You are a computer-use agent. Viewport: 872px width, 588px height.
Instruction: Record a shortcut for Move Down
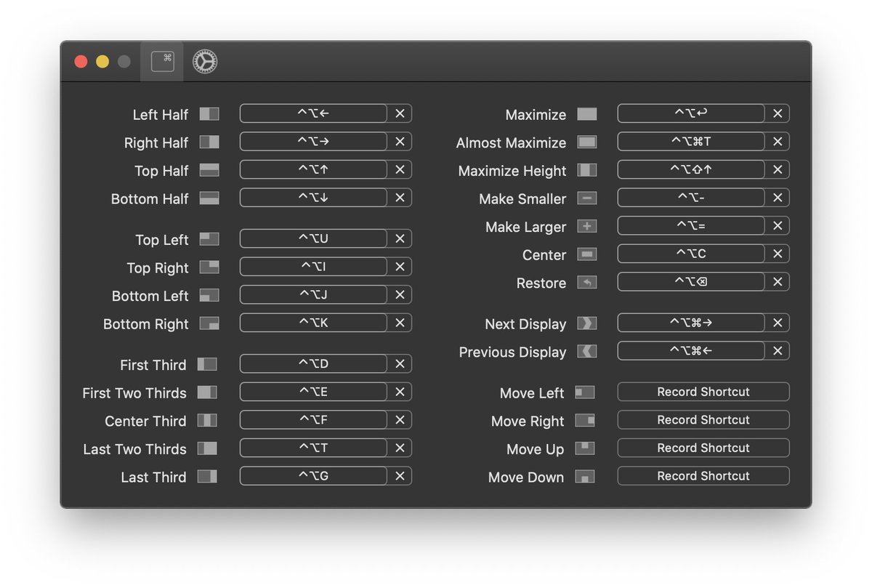(x=703, y=476)
